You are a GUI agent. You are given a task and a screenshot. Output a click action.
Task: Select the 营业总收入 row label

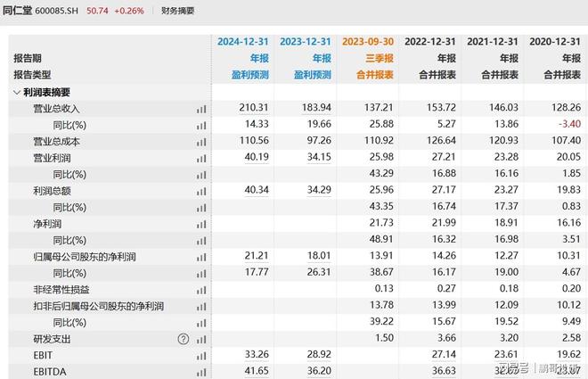[x=57, y=109]
